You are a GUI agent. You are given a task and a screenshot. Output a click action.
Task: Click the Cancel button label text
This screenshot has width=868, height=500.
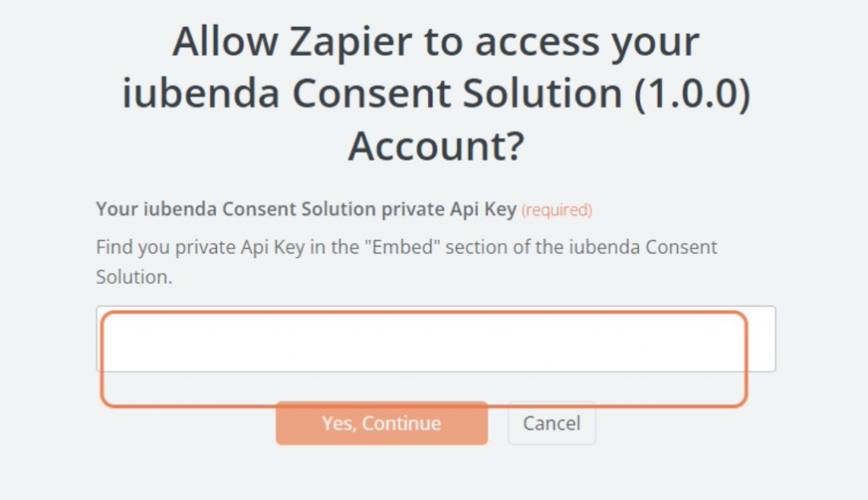click(x=552, y=423)
